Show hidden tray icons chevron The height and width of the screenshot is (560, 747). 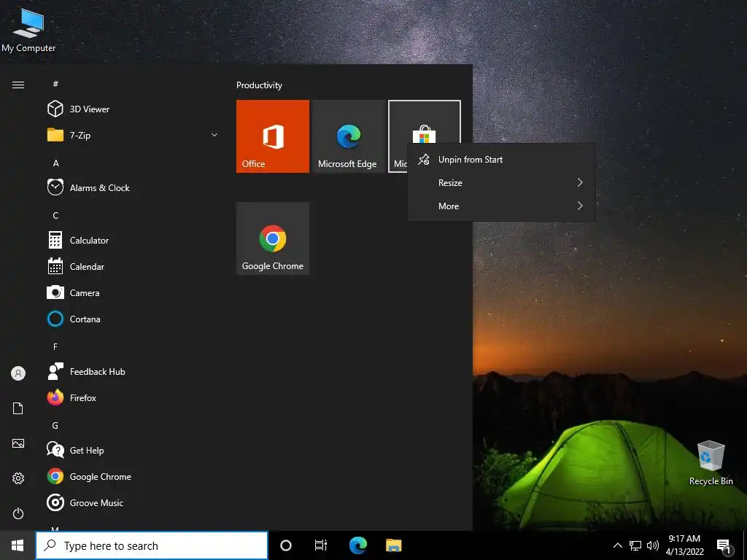coord(617,545)
